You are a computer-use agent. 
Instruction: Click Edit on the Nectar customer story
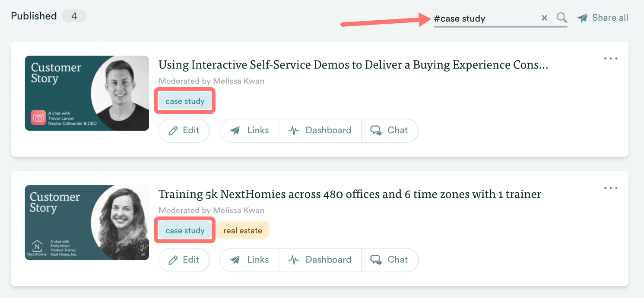point(184,130)
